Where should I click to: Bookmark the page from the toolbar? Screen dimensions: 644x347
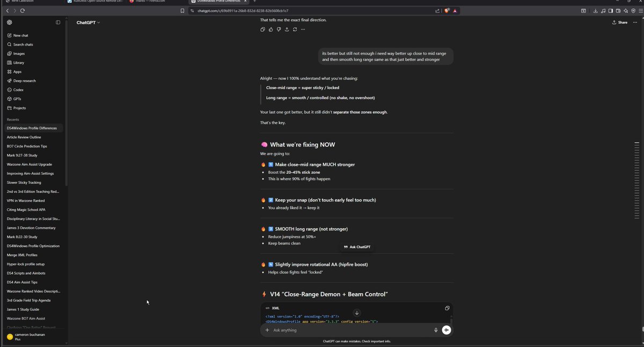tap(182, 11)
